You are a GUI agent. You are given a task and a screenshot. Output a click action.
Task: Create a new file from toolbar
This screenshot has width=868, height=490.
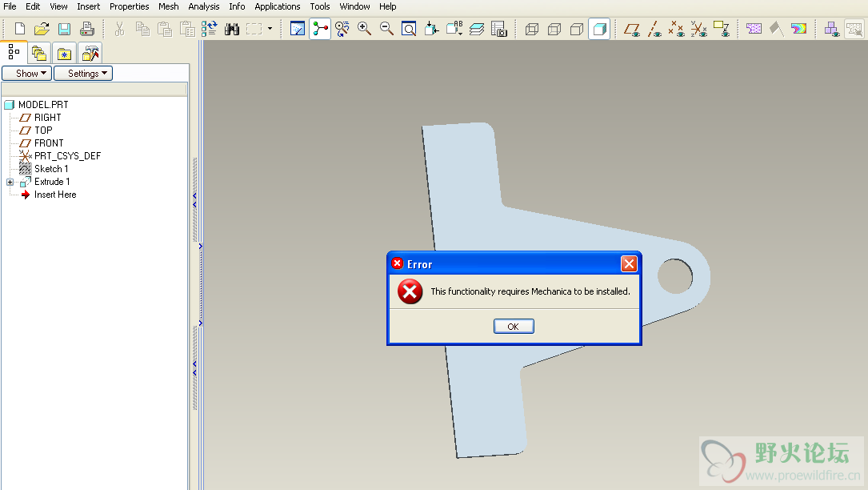point(19,29)
